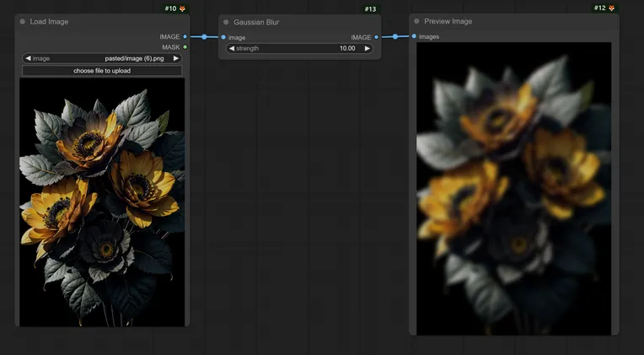
Task: Click the blurred flower image in Preview Image
Action: pos(513,188)
